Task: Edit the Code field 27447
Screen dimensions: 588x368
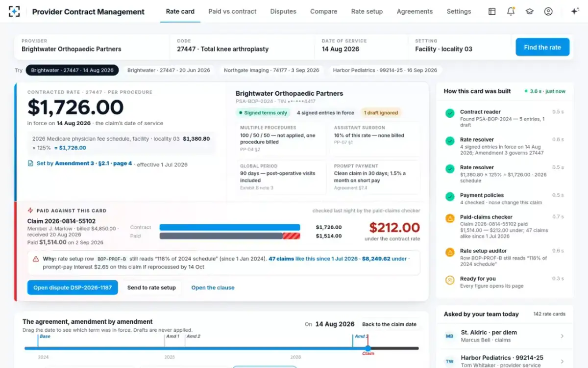Action: 242,47
